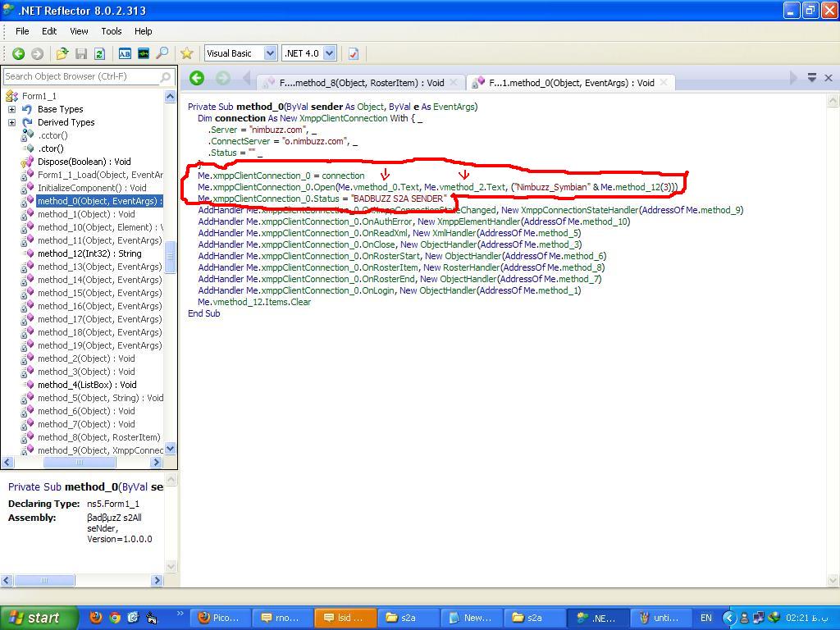The image size is (840, 630).
Task: Open search with the magnifier toolbar icon
Action: [x=162, y=53]
